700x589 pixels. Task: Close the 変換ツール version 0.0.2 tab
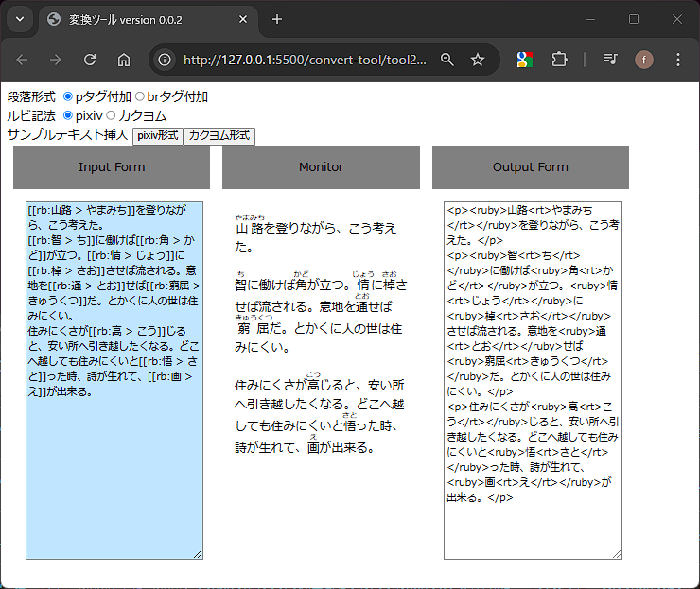tap(243, 19)
